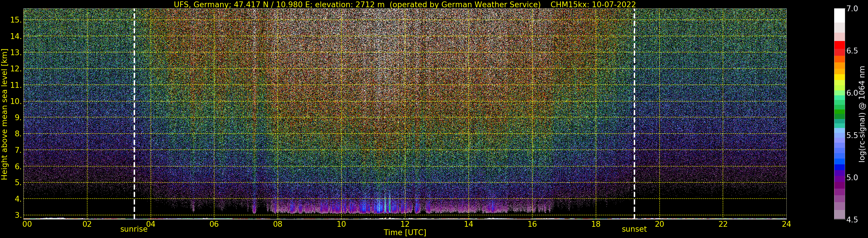The width and height of the screenshot is (868, 238).
Task: Click the white swatch at colorbar top
Action: coord(839,15)
